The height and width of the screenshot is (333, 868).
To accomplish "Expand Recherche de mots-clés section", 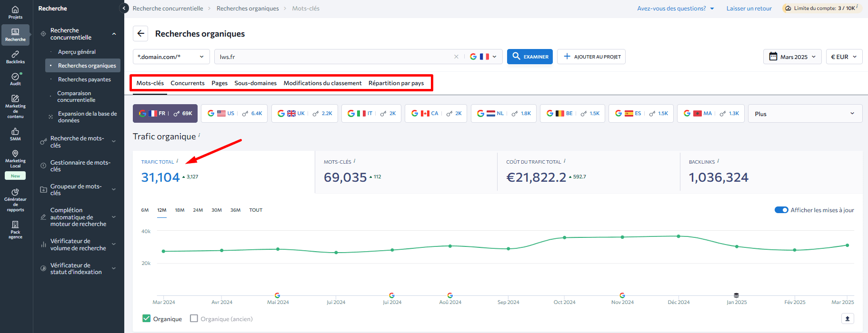I will tap(114, 141).
